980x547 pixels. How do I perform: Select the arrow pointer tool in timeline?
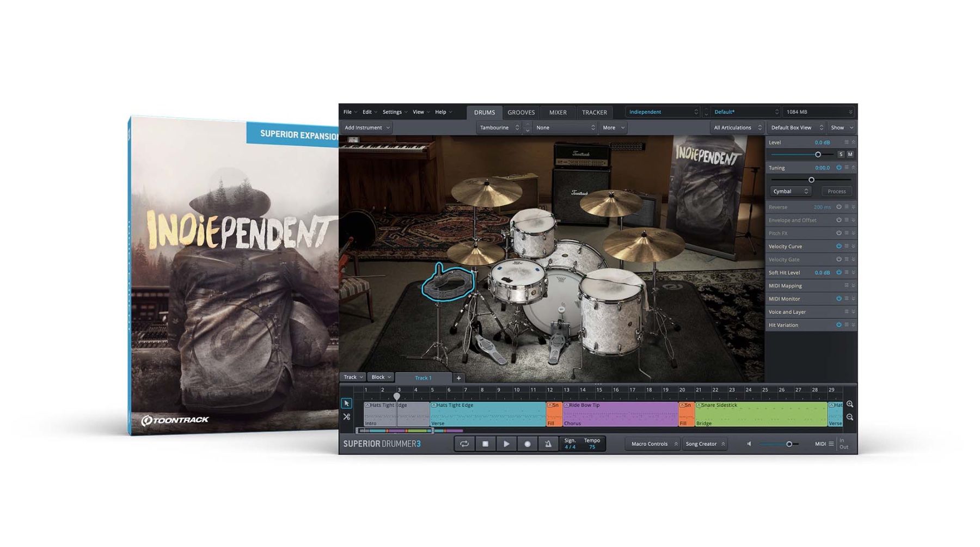(346, 403)
